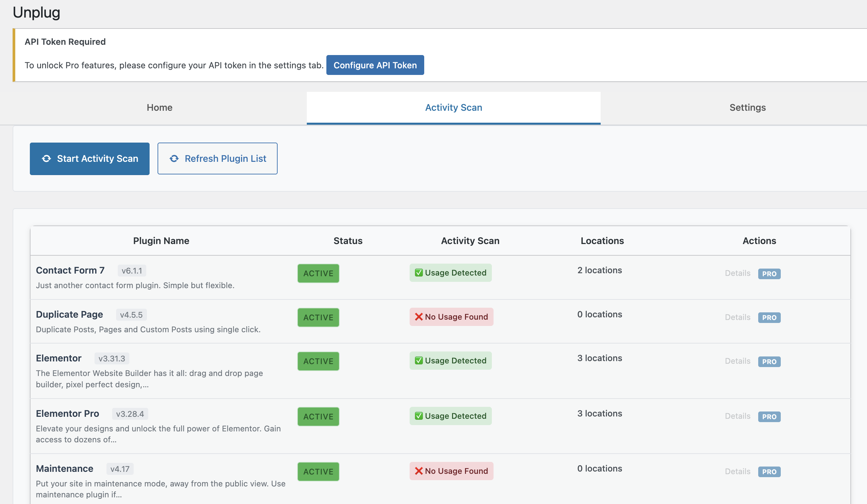Click green check icon in Elementor v3.31.3 row

pos(419,360)
